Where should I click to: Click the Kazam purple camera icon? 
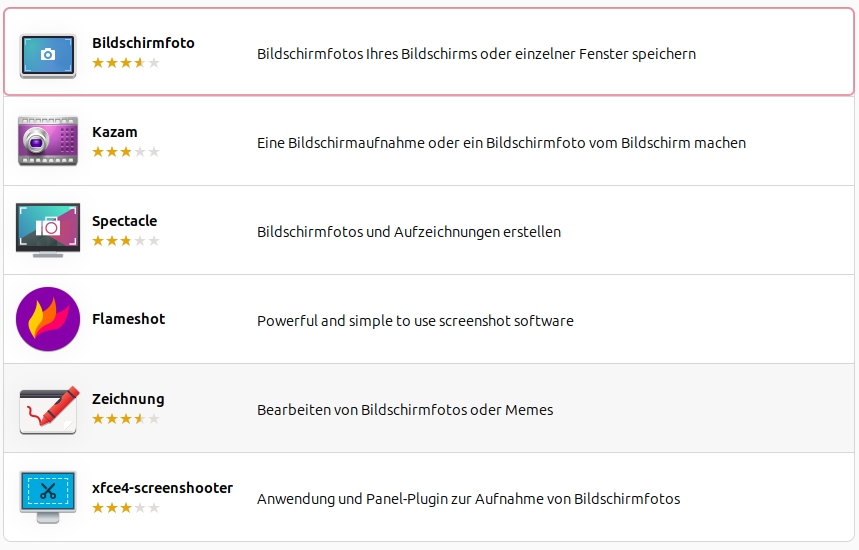48,141
